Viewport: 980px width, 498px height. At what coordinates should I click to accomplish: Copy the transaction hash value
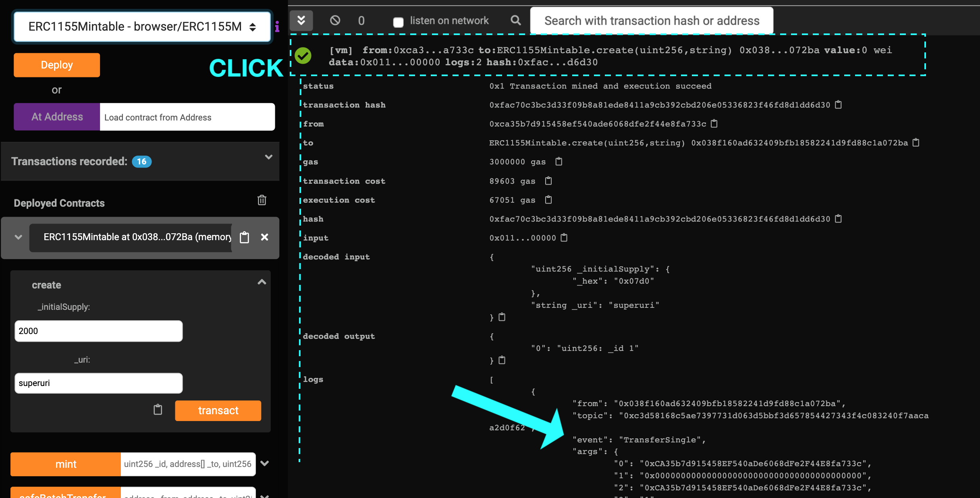(839, 105)
